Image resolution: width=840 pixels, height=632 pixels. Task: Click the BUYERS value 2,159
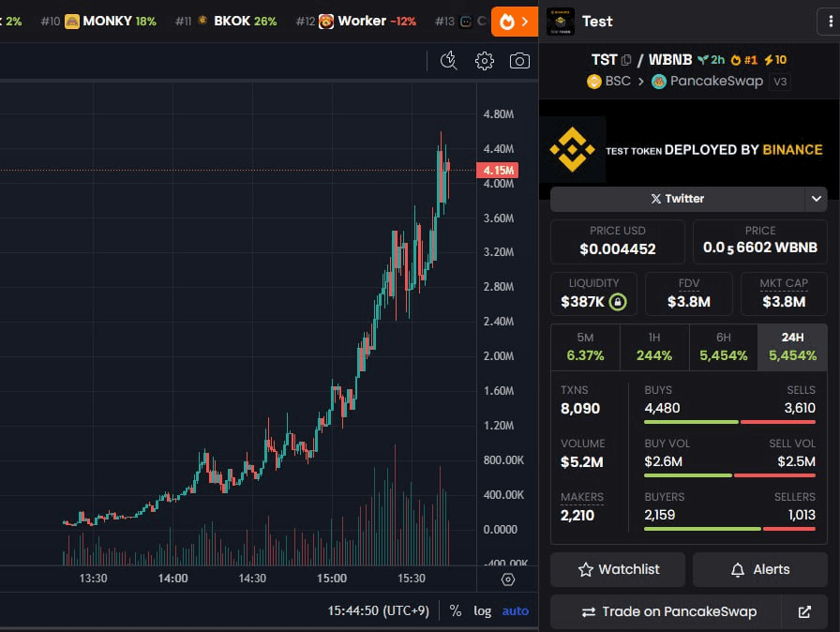coord(659,515)
